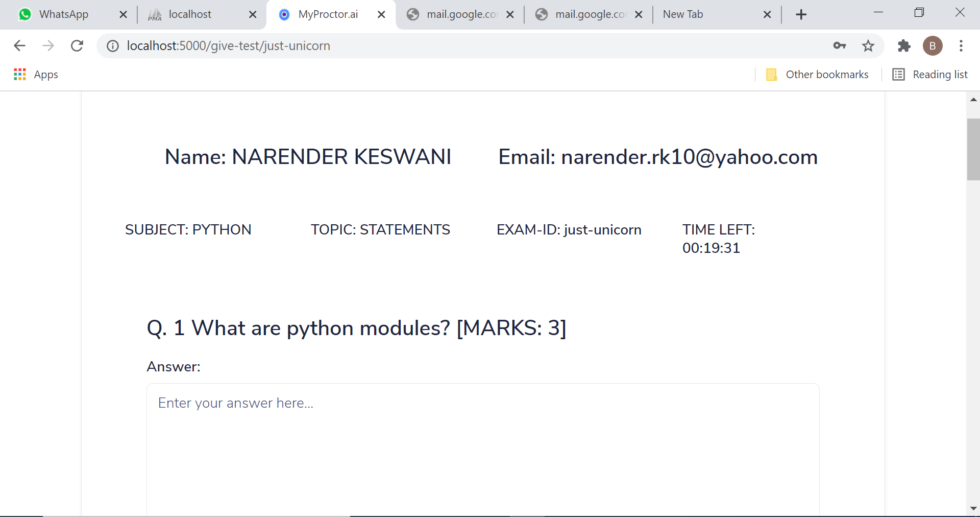Click the Name: NARENDER KESWANI heading
Viewport: 980px width, 517px height.
pos(308,157)
